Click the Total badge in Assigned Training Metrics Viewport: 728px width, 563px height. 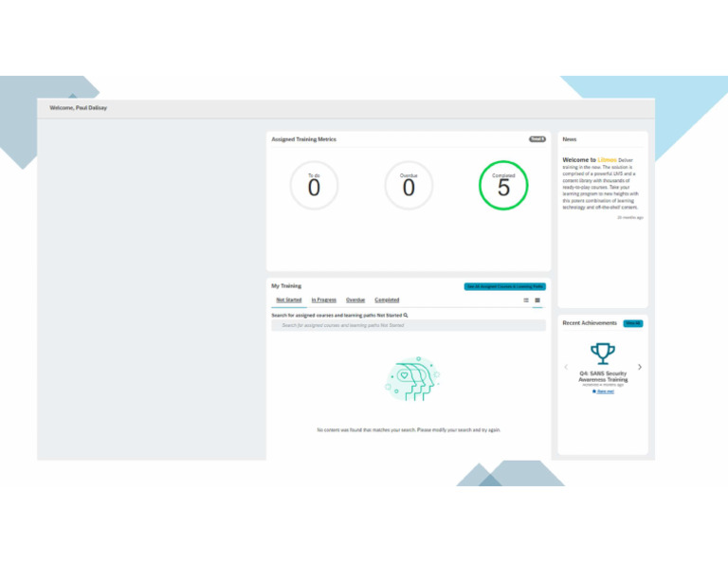coord(537,139)
